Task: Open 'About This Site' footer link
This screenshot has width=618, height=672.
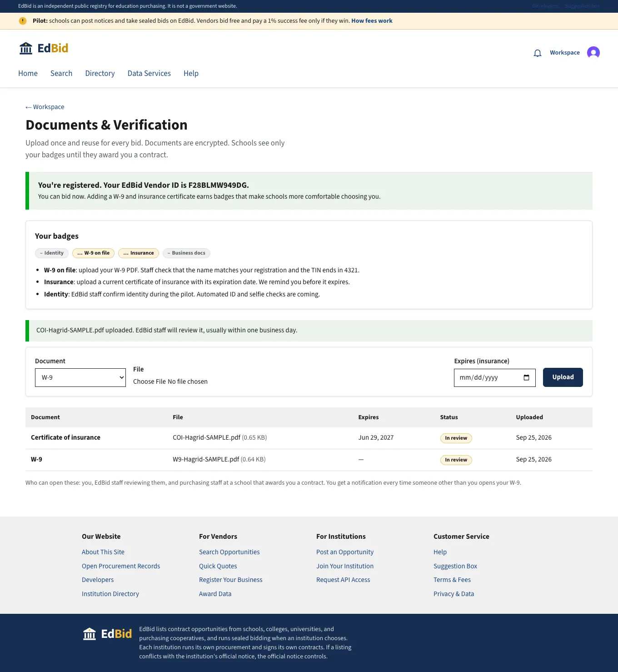Action: pyautogui.click(x=103, y=552)
